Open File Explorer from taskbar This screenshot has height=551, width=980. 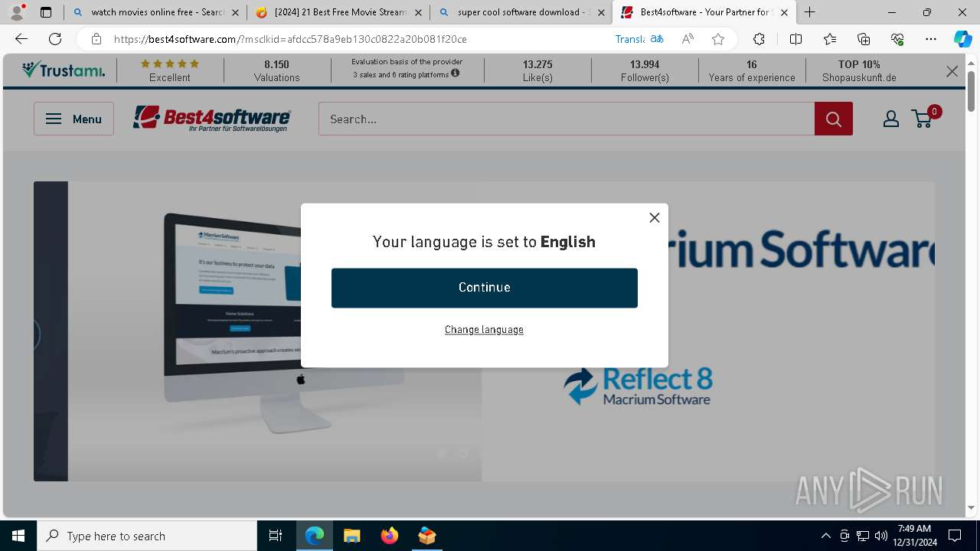coord(351,536)
